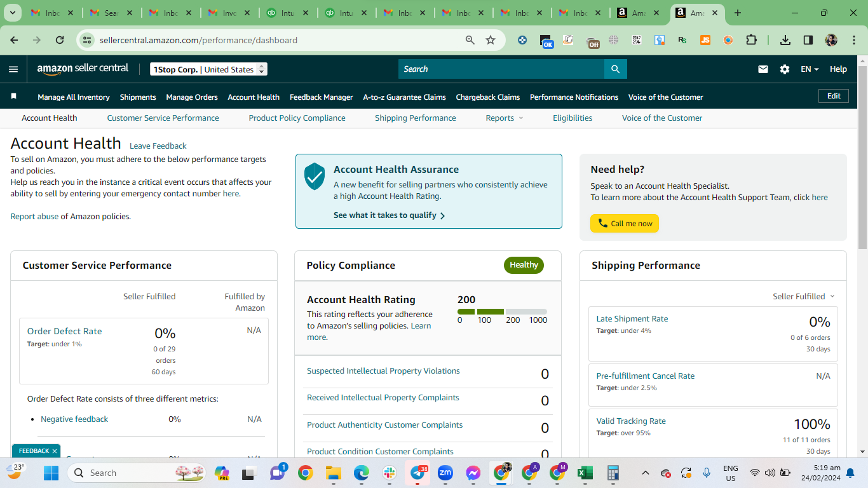Switch to Product Policy Compliance tab
Viewport: 868px width, 488px height.
point(297,118)
